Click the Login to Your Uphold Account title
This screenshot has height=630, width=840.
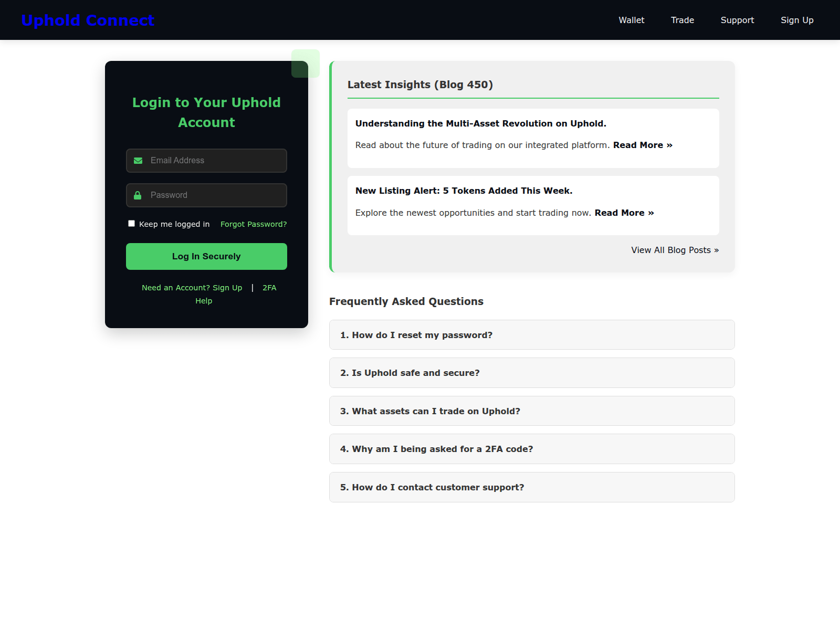point(206,112)
